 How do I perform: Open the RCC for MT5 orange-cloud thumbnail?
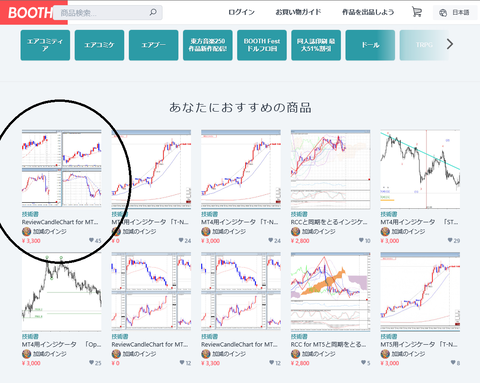point(330,292)
